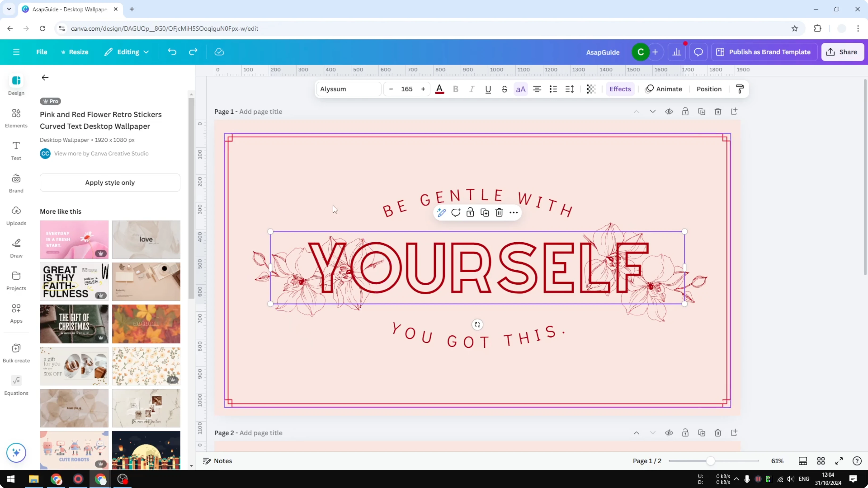Open the Uploads panel
868x488 pixels.
pyautogui.click(x=16, y=215)
